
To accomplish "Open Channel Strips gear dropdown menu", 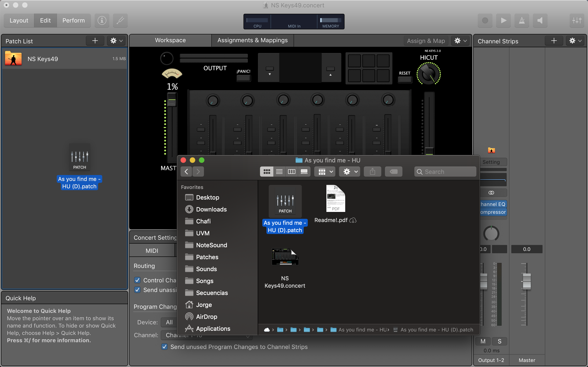I will tap(575, 41).
